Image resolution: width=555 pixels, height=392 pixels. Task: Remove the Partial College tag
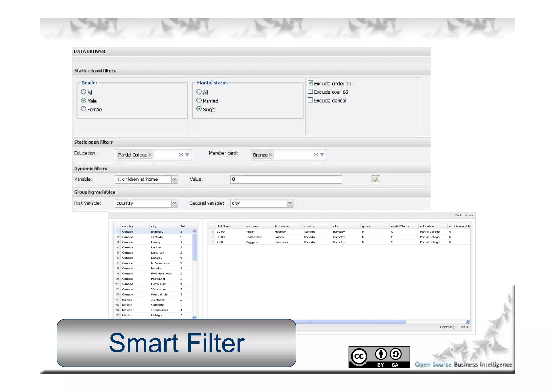pos(150,155)
